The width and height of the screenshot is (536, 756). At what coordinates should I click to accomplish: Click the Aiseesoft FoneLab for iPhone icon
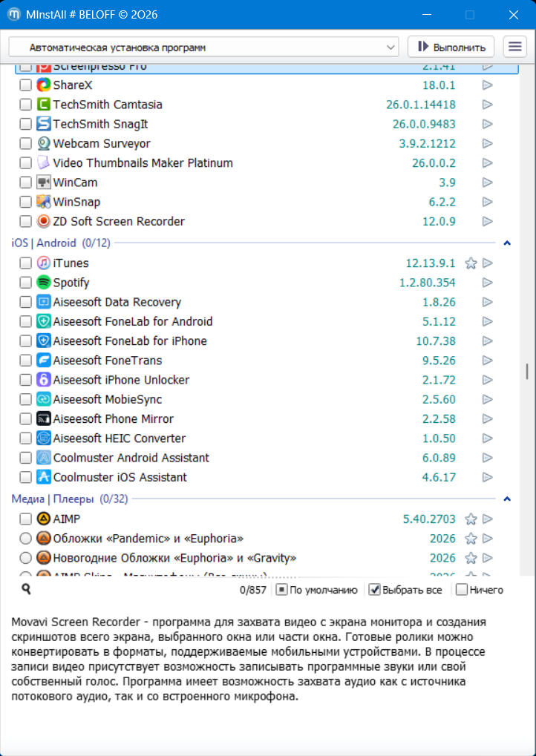tap(43, 341)
